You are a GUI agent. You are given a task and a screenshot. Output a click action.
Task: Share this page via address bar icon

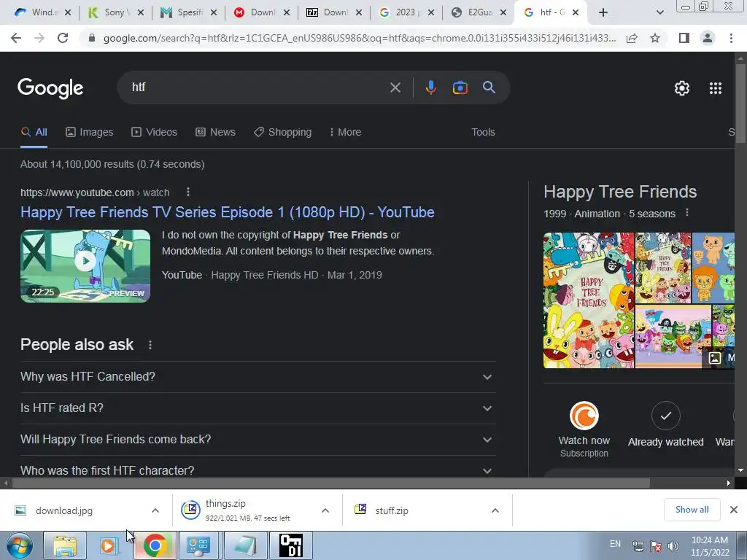(x=632, y=38)
